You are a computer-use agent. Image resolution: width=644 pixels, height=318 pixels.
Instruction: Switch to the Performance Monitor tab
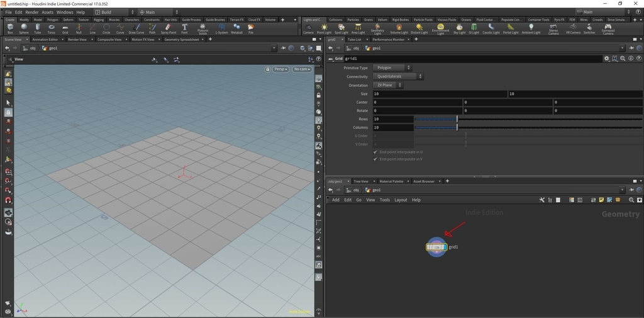click(388, 40)
